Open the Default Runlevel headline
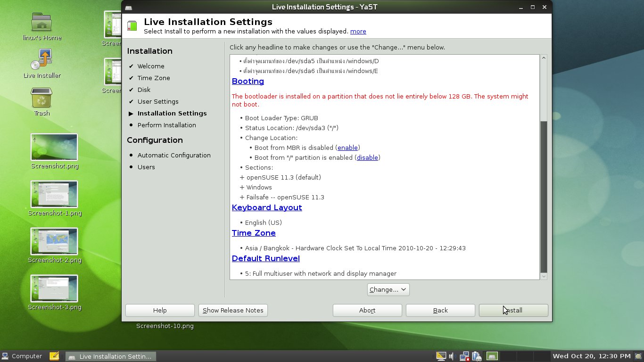Screen dimensions: 644x362 click(x=265, y=258)
